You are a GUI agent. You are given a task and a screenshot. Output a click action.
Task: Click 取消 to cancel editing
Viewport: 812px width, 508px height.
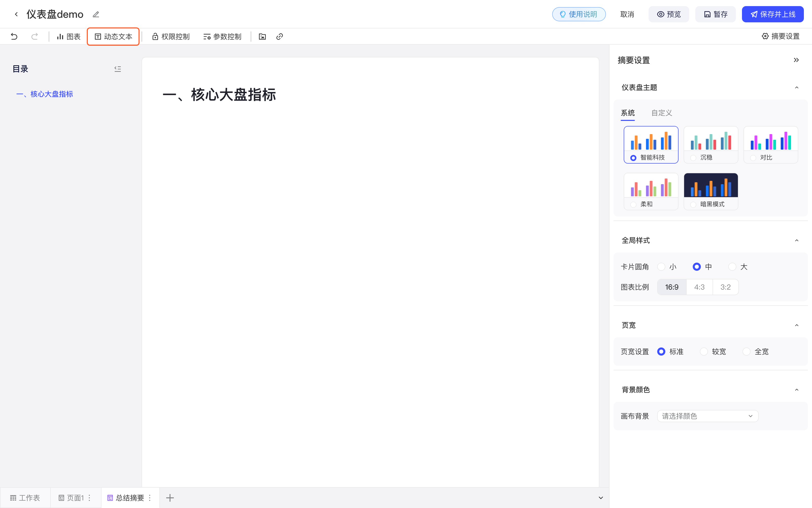627,14
